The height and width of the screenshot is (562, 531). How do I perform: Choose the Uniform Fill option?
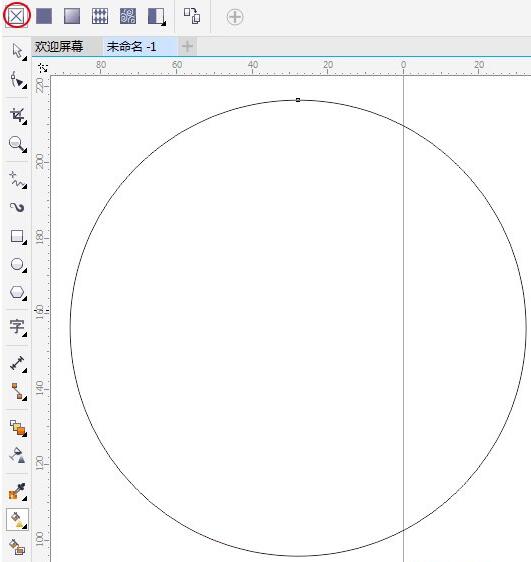(44, 16)
